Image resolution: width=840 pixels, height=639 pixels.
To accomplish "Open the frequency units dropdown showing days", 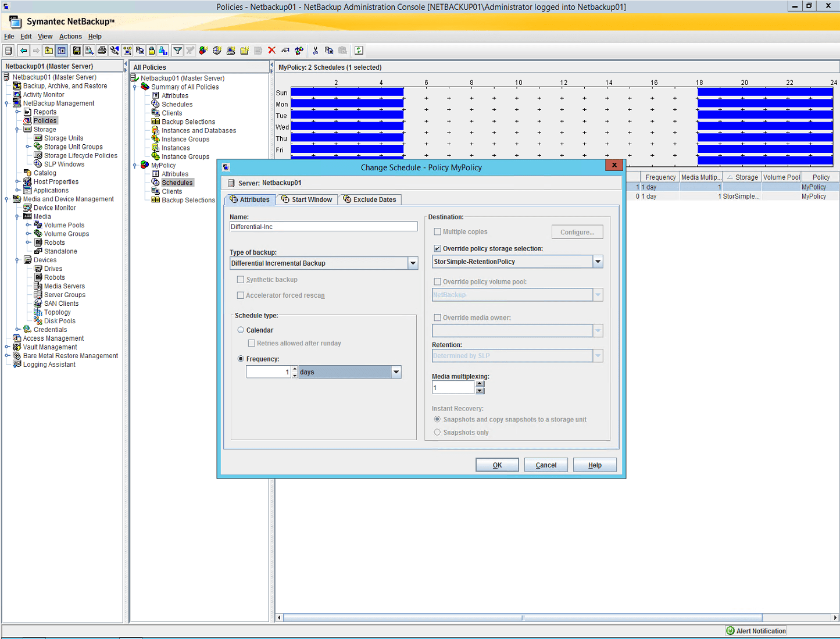I will 396,372.
